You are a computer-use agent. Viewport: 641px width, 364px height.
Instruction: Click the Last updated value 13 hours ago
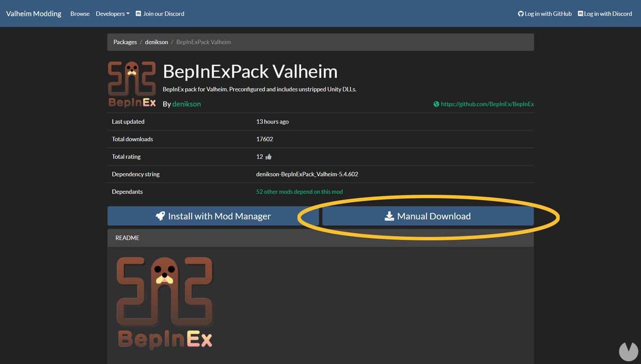coord(272,122)
